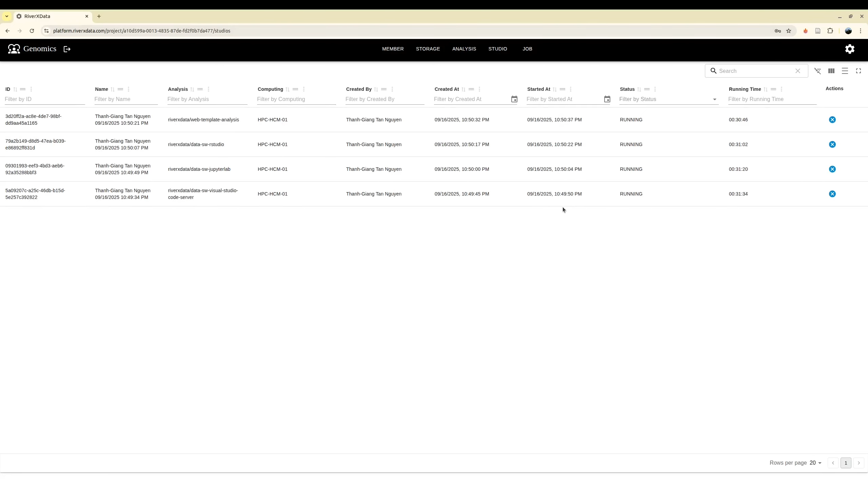Stop the data-sw-rstudio running session
The width and height of the screenshot is (868, 488).
click(832, 144)
